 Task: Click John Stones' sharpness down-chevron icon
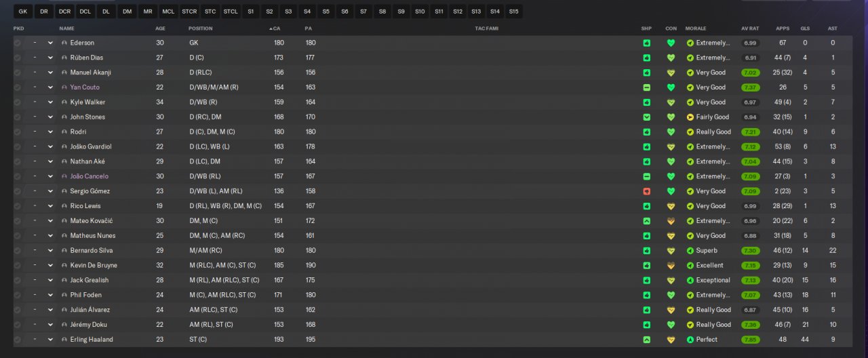(x=647, y=117)
